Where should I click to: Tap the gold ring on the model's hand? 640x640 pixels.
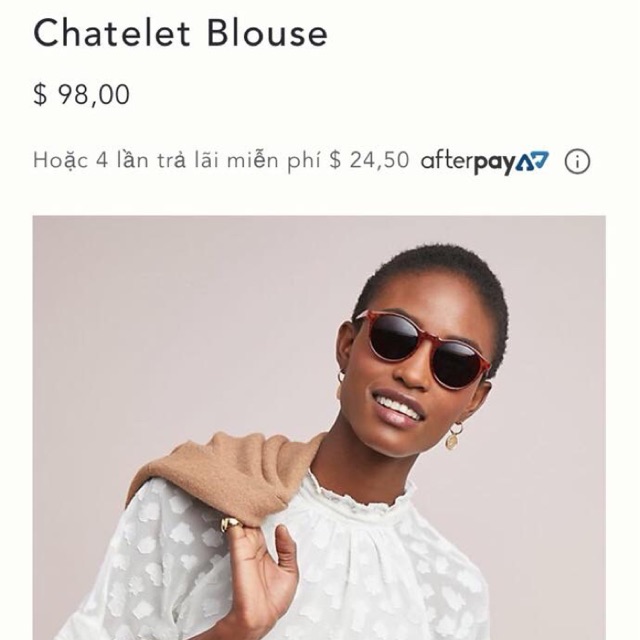coord(231,524)
